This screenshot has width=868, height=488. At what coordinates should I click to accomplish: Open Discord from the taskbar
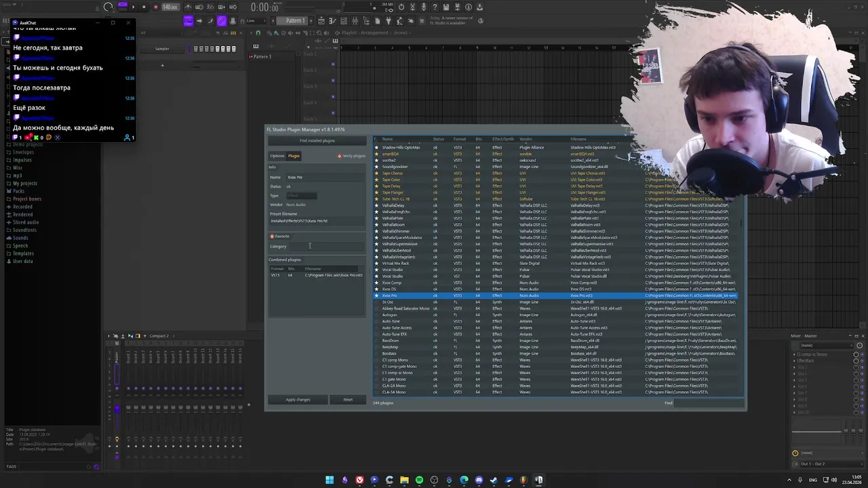(x=479, y=480)
